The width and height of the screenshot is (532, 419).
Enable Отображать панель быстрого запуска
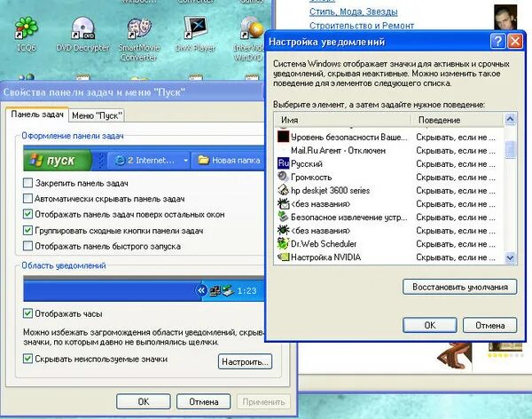coord(27,246)
